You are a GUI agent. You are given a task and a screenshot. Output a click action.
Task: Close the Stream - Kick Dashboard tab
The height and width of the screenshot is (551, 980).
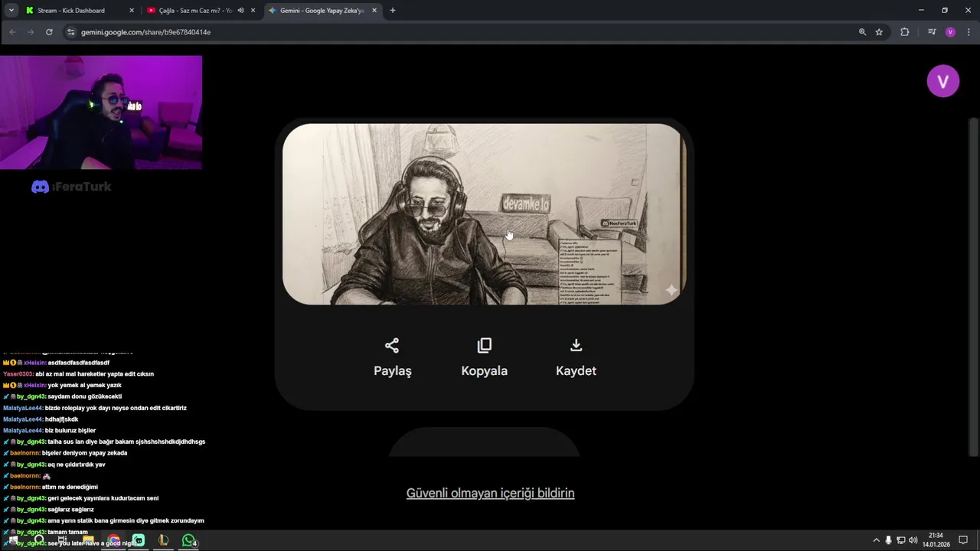132,11
